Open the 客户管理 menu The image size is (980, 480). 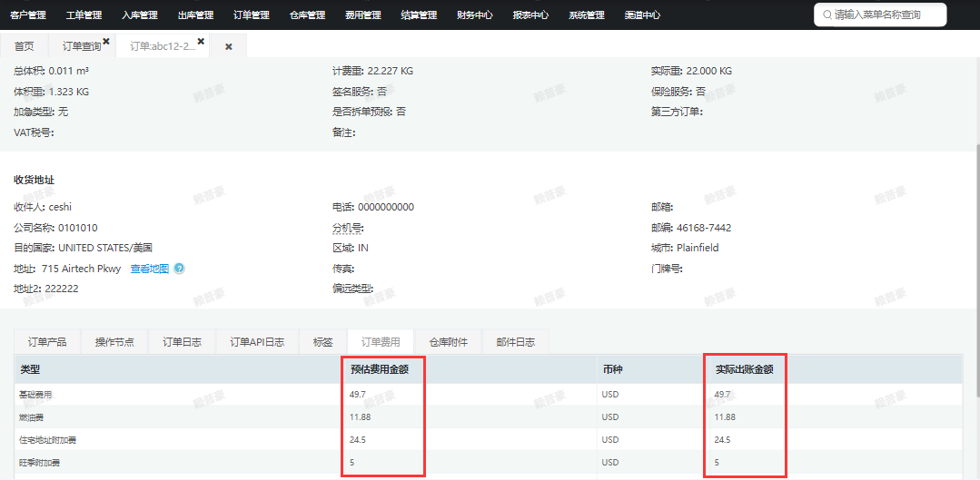[x=28, y=15]
